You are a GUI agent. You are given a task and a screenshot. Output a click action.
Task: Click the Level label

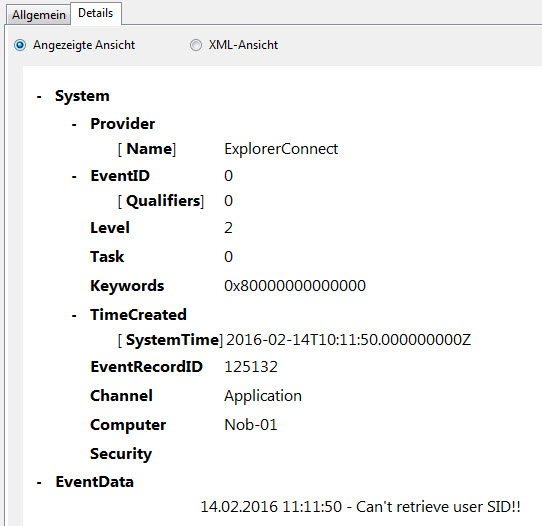110,228
